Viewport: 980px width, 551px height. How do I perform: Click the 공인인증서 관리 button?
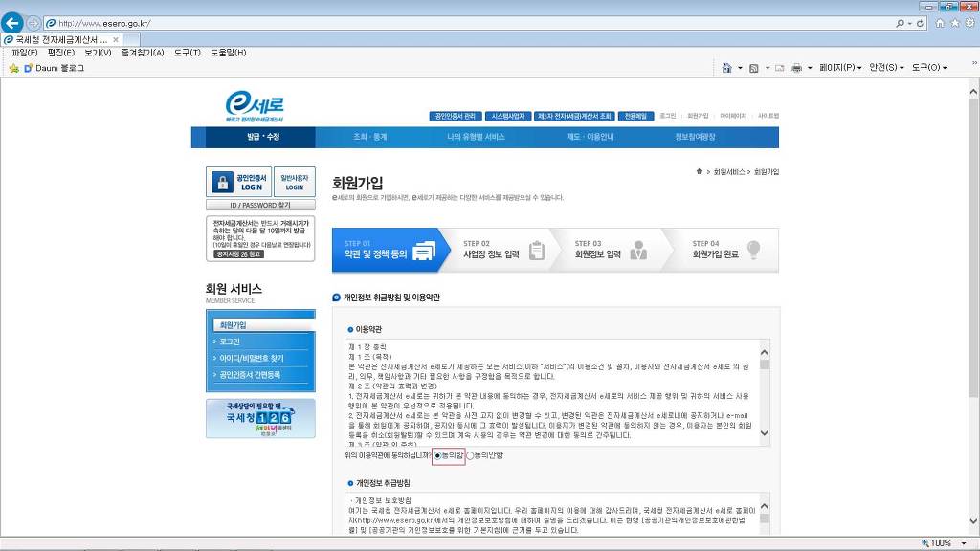pos(455,116)
